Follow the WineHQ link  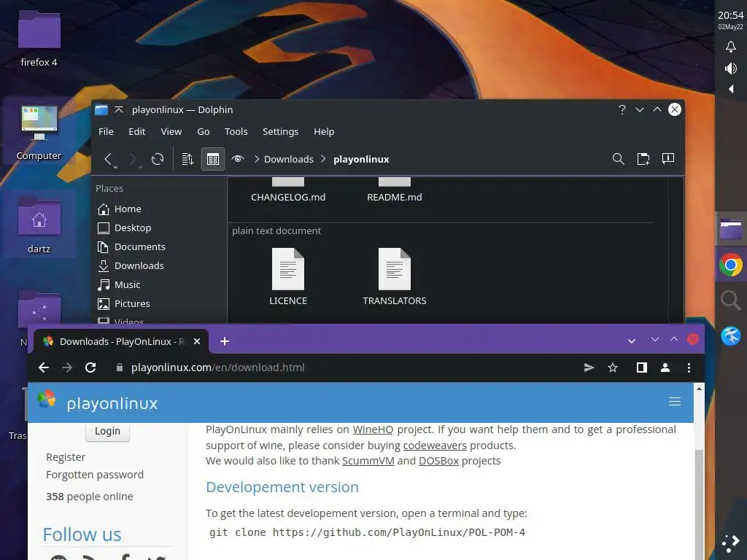373,429
